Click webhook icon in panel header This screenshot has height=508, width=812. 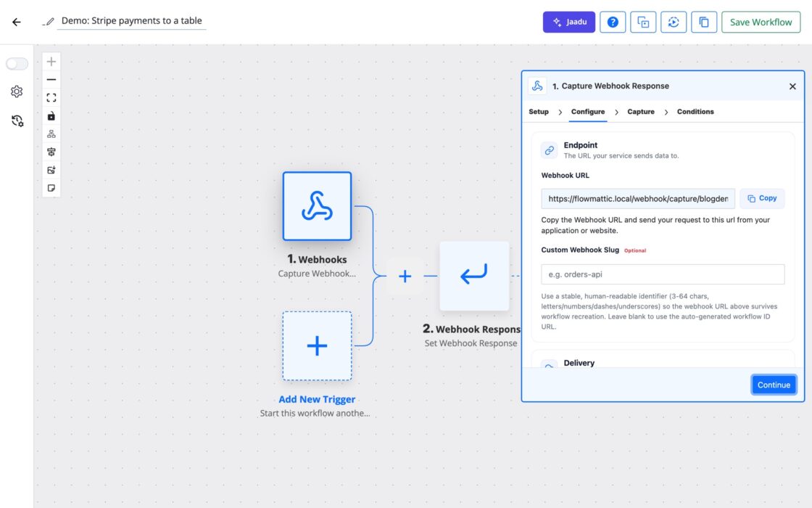tap(537, 86)
